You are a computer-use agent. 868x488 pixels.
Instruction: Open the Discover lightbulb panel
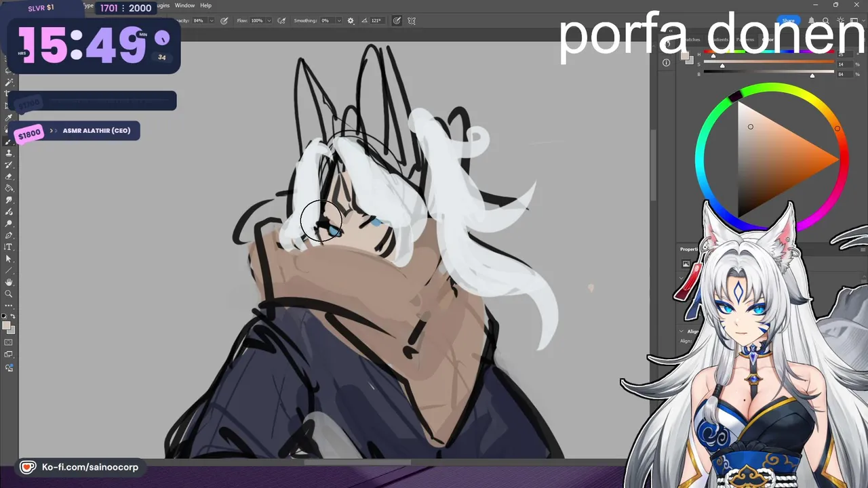tap(842, 21)
